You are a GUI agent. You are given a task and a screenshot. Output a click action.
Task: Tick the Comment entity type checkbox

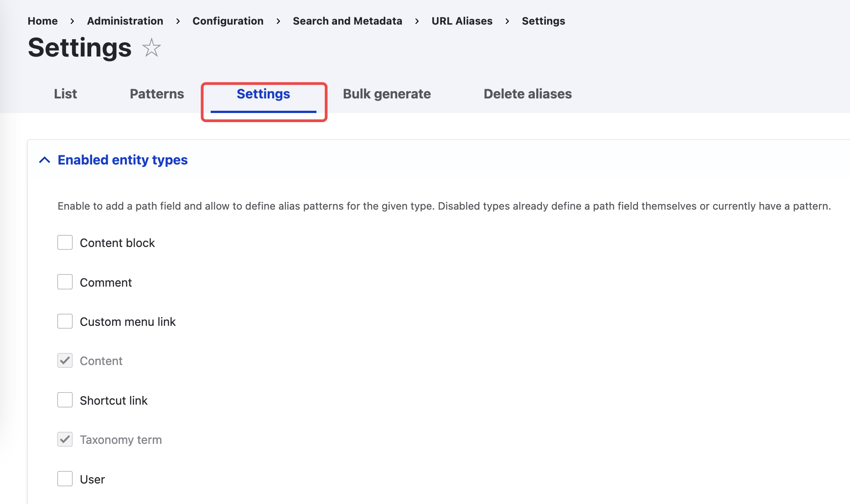click(65, 282)
